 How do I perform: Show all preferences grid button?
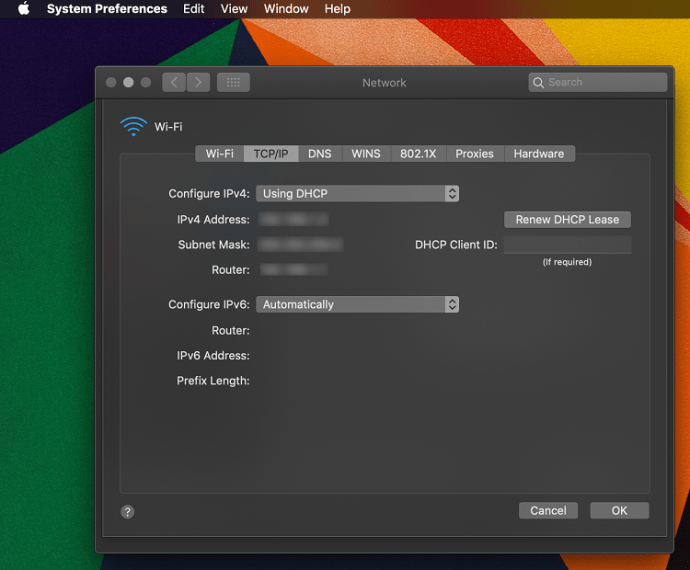pyautogui.click(x=233, y=82)
